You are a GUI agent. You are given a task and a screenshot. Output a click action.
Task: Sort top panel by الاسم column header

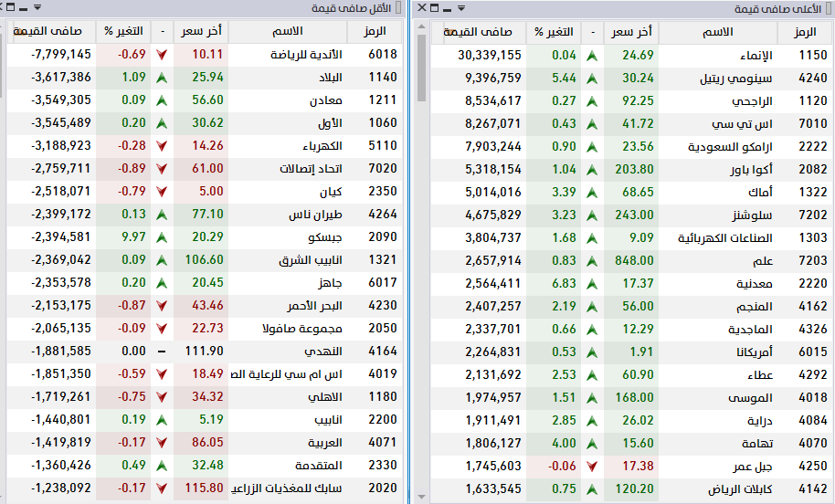718,33
